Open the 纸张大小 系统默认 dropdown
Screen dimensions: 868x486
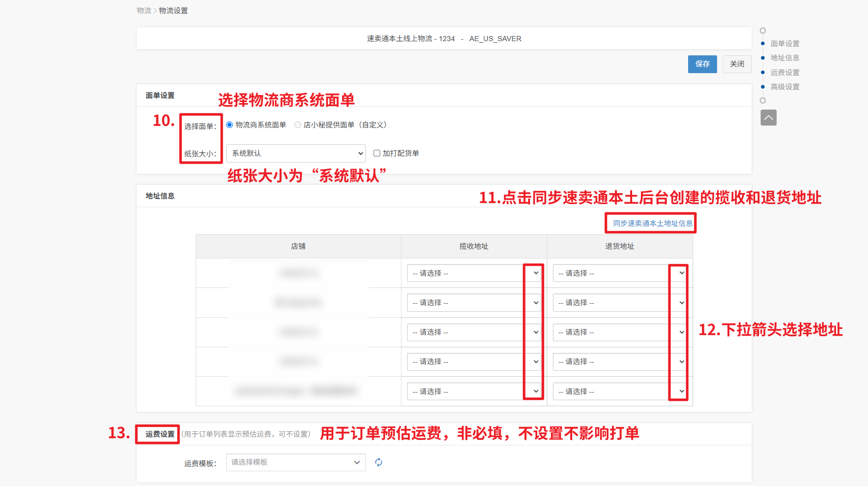click(296, 153)
